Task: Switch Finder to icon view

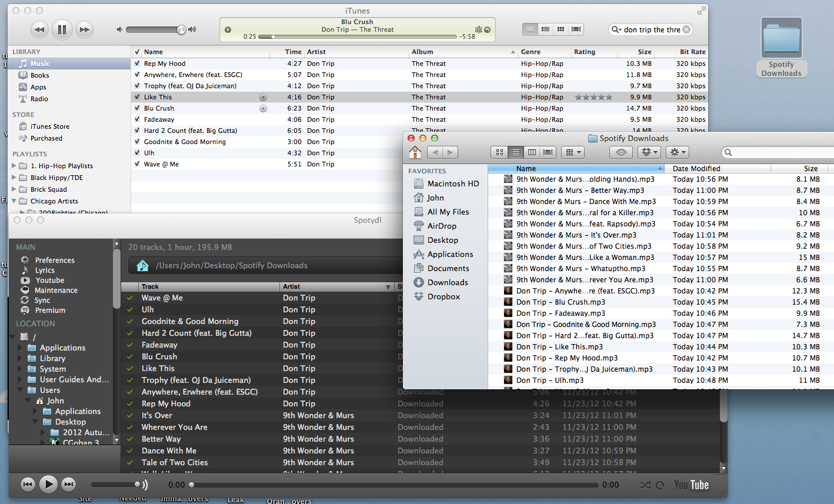Action: pyautogui.click(x=499, y=152)
